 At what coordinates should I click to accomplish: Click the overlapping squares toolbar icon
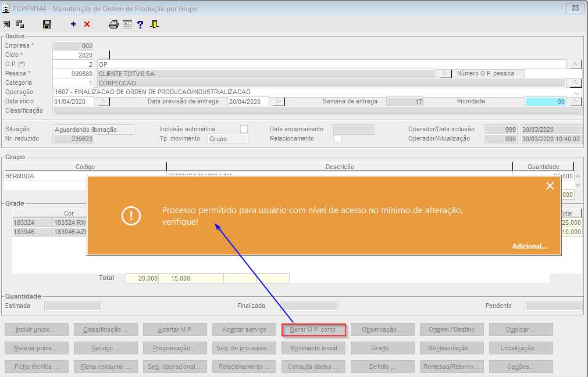20,24
